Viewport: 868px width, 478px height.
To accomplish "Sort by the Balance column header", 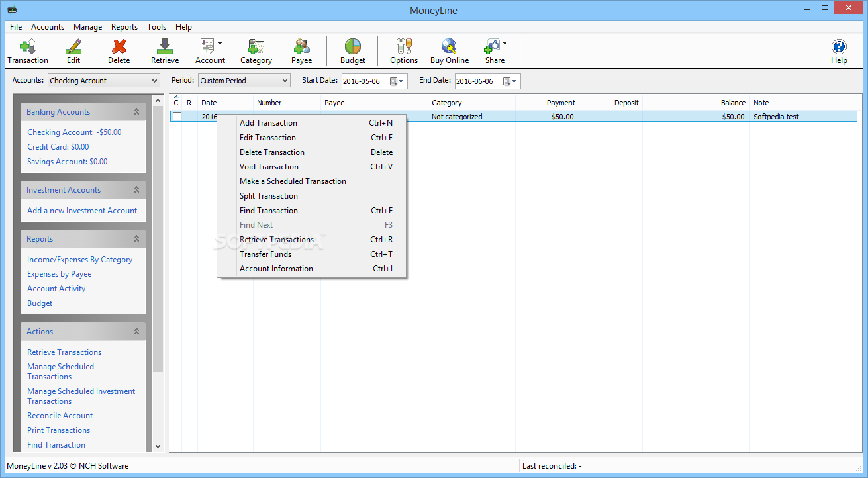I will point(696,103).
